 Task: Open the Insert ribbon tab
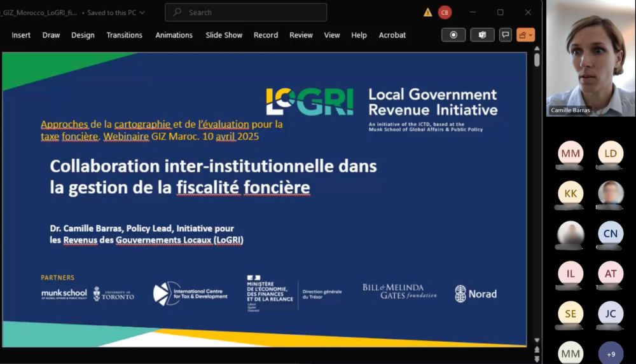coord(21,36)
